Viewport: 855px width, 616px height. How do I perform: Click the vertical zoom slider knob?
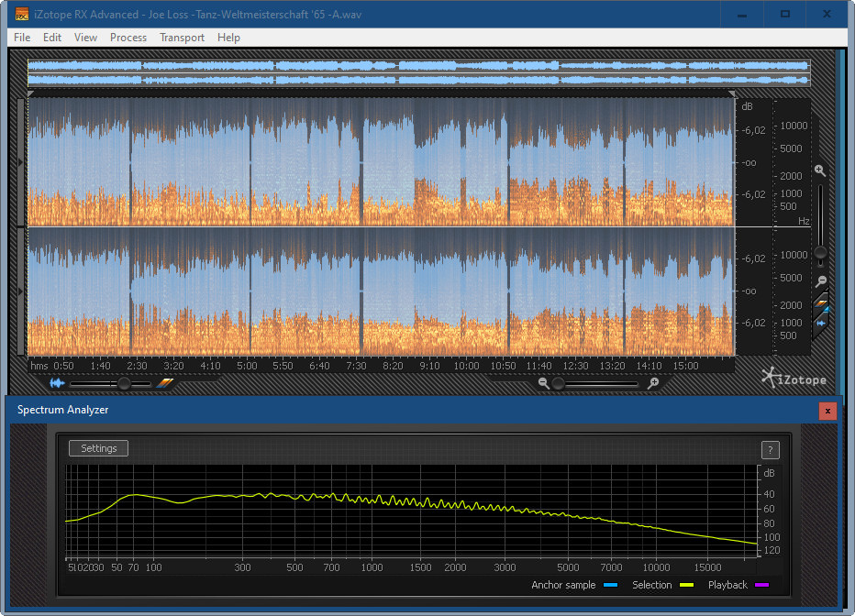click(820, 252)
